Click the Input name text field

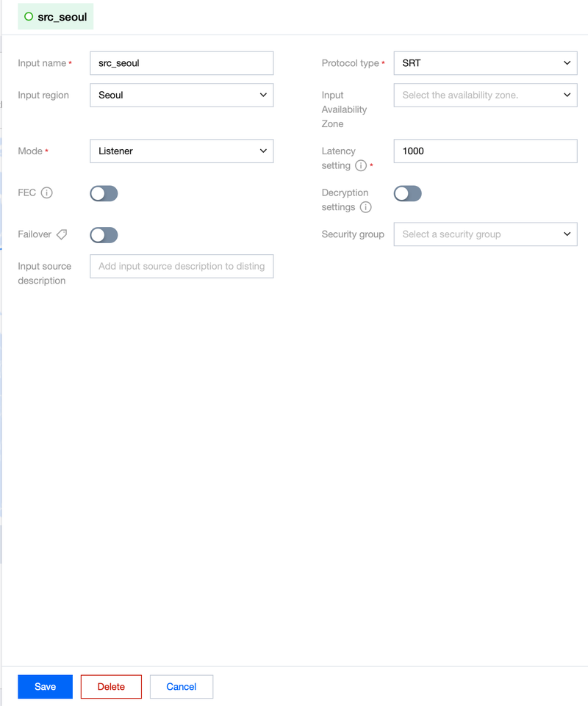(182, 63)
